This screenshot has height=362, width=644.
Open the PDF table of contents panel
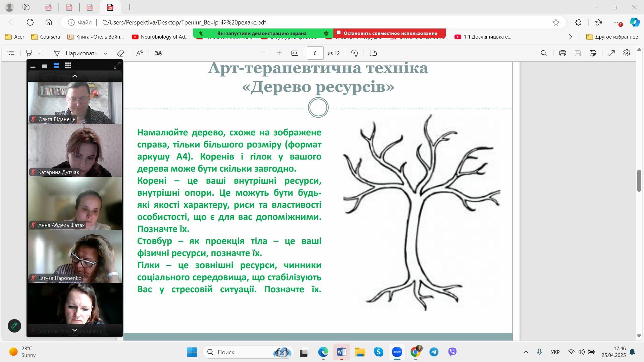coord(11,53)
